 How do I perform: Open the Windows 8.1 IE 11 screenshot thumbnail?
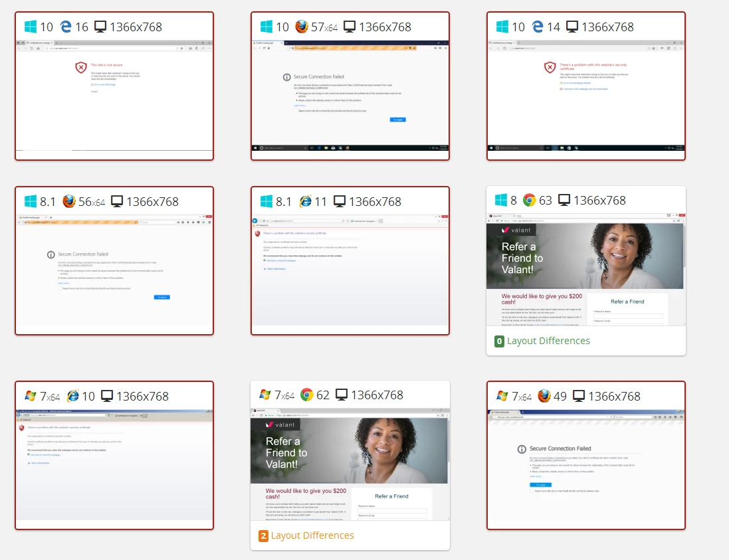(350, 270)
